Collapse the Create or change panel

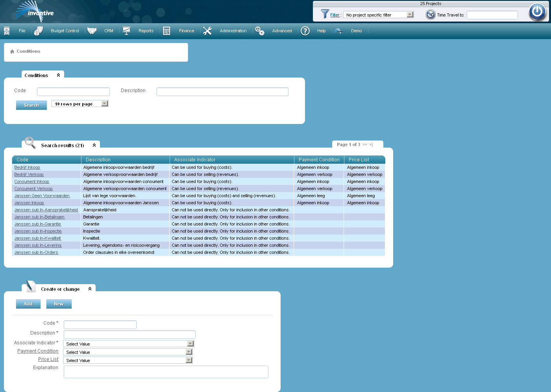[90, 289]
